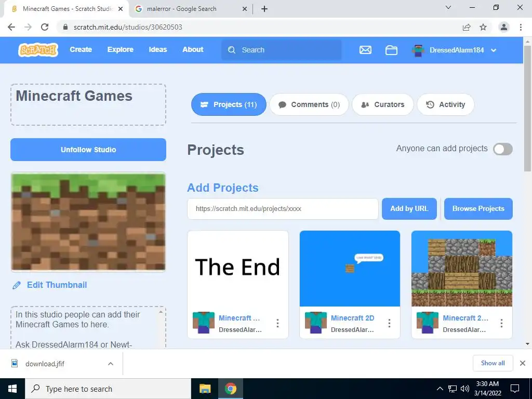Open The End project thumbnail
Image resolution: width=532 pixels, height=399 pixels.
(238, 269)
